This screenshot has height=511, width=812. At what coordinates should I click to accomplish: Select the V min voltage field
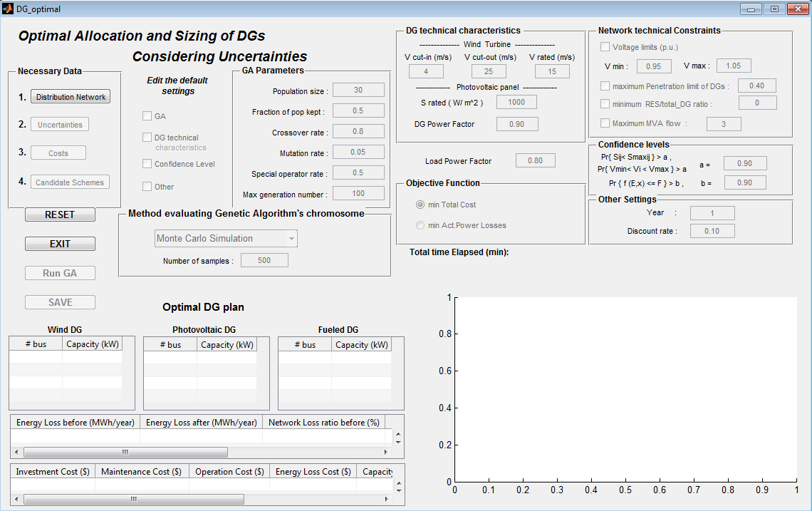coord(654,66)
